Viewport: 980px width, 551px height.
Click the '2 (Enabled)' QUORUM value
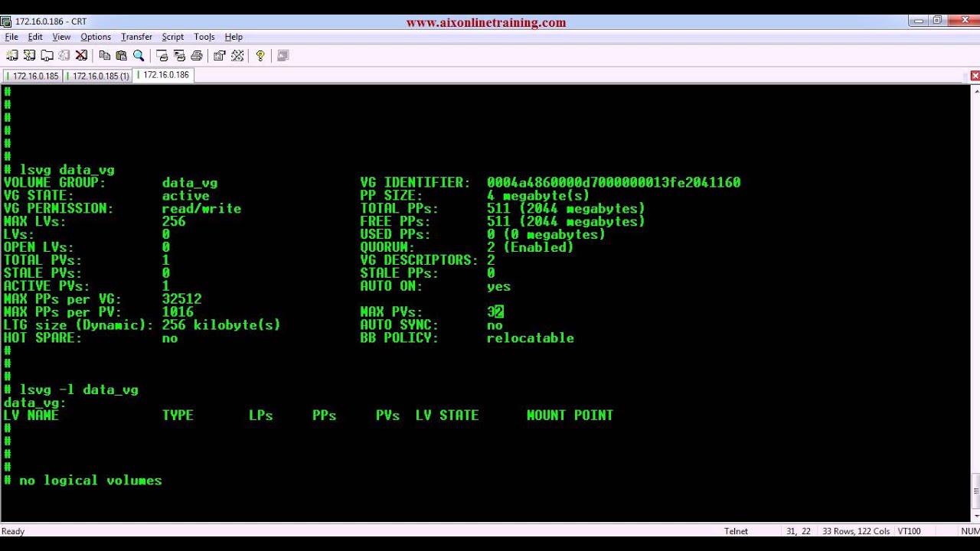coord(530,247)
